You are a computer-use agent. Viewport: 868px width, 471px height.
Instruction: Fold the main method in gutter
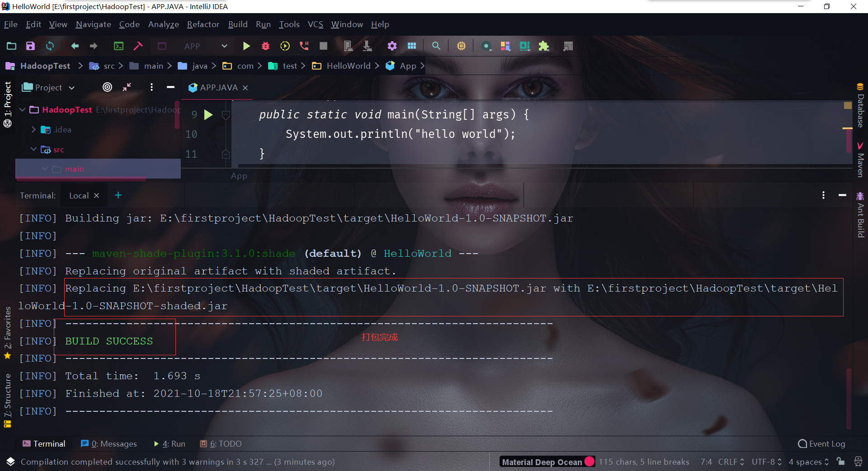coord(226,115)
